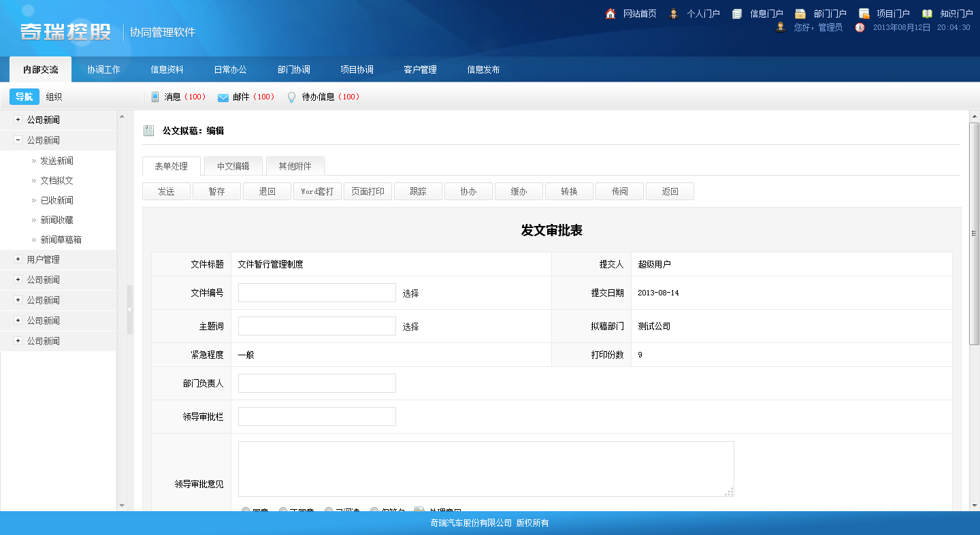Click the 暂存 button
This screenshot has width=980, height=535.
coord(217,191)
